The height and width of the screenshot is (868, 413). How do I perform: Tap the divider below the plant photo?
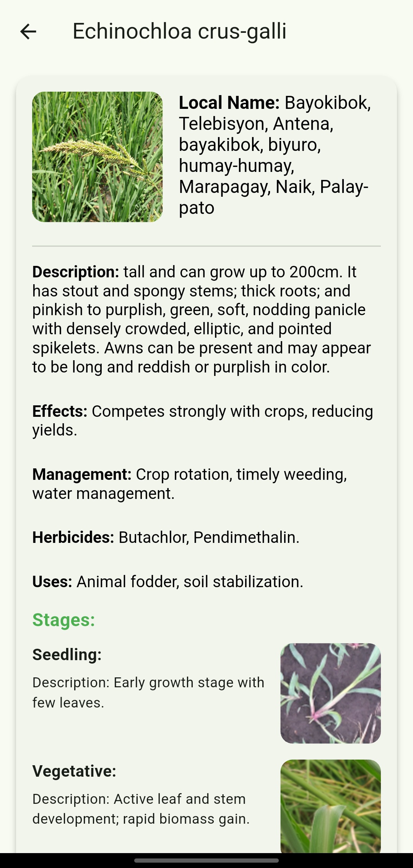(x=206, y=245)
